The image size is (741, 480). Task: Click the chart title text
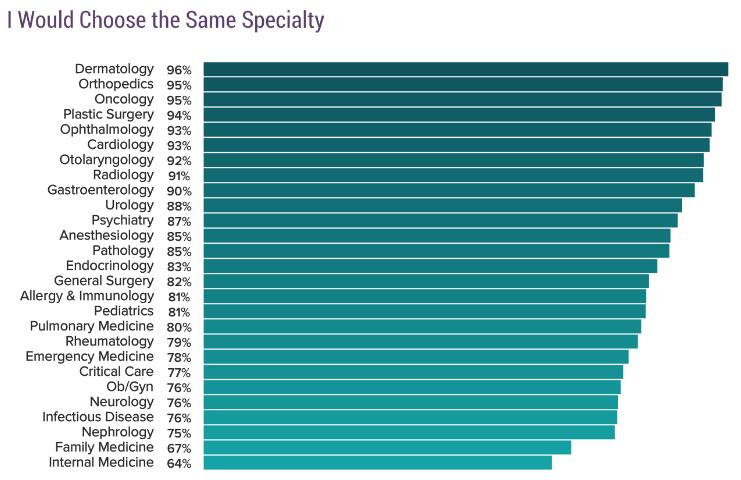[165, 20]
